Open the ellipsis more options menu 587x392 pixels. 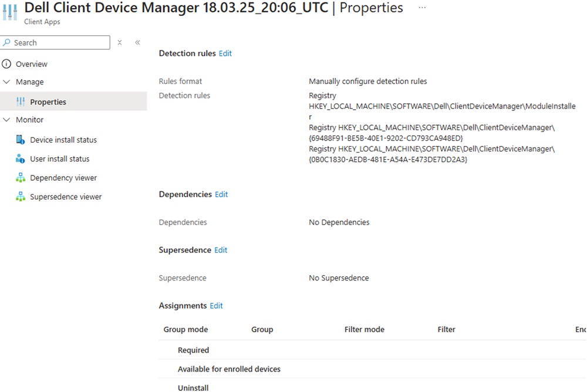422,8
